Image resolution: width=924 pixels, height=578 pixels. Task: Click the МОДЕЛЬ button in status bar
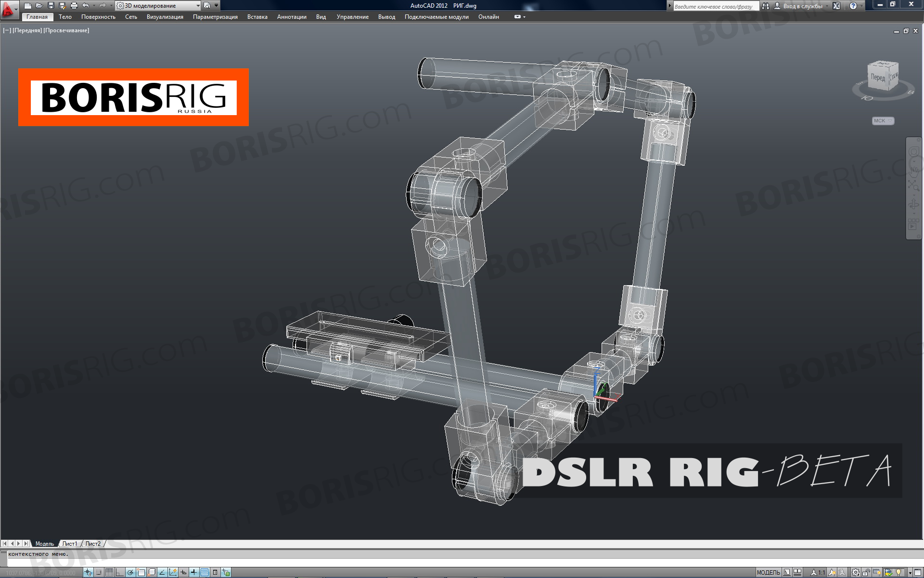click(768, 572)
